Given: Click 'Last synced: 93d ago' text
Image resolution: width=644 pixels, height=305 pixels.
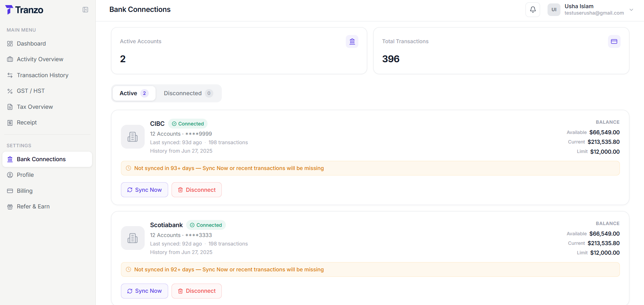Looking at the screenshot, I should coord(176,142).
